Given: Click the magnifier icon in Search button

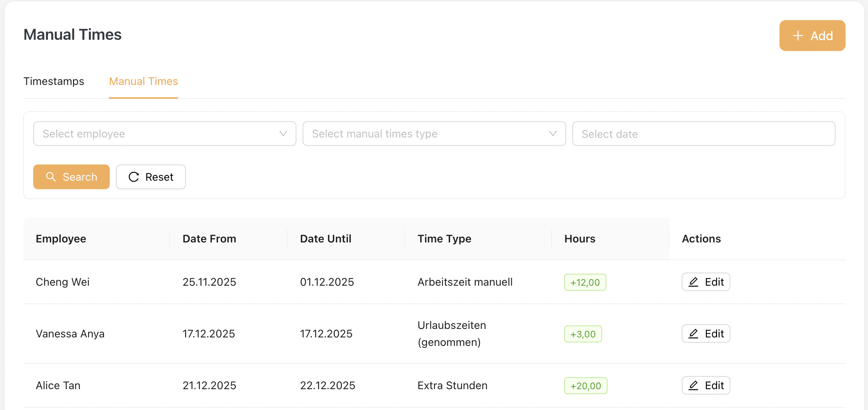Looking at the screenshot, I should coord(51,177).
